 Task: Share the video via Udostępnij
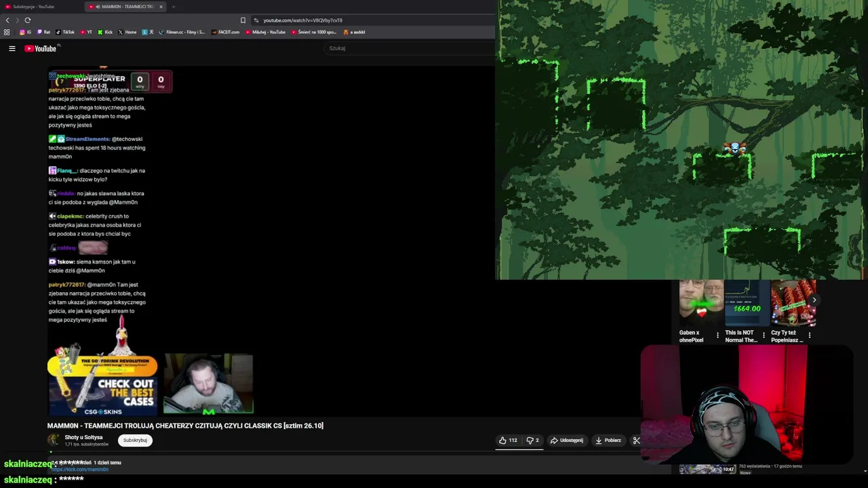[567, 441]
